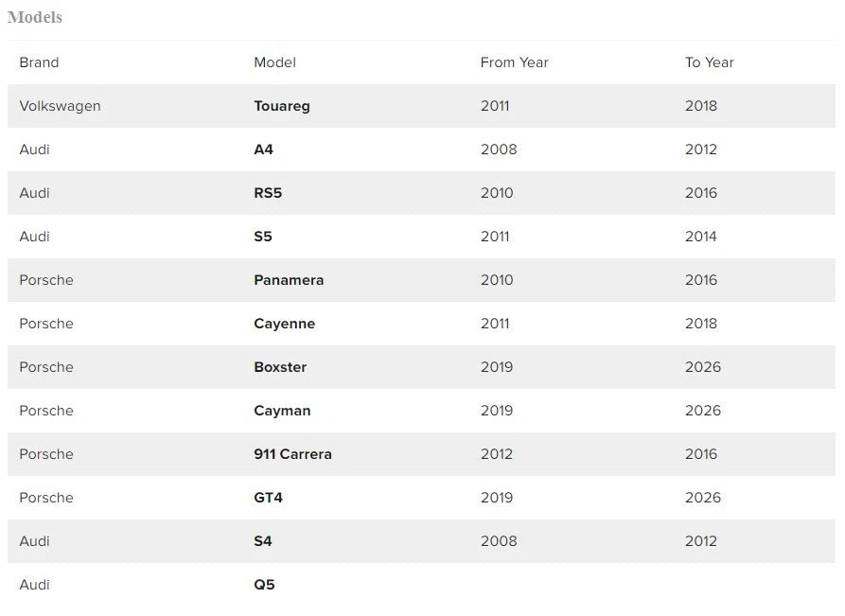Open the Cayman model entry
Screen dimensions: 845x616
click(282, 411)
